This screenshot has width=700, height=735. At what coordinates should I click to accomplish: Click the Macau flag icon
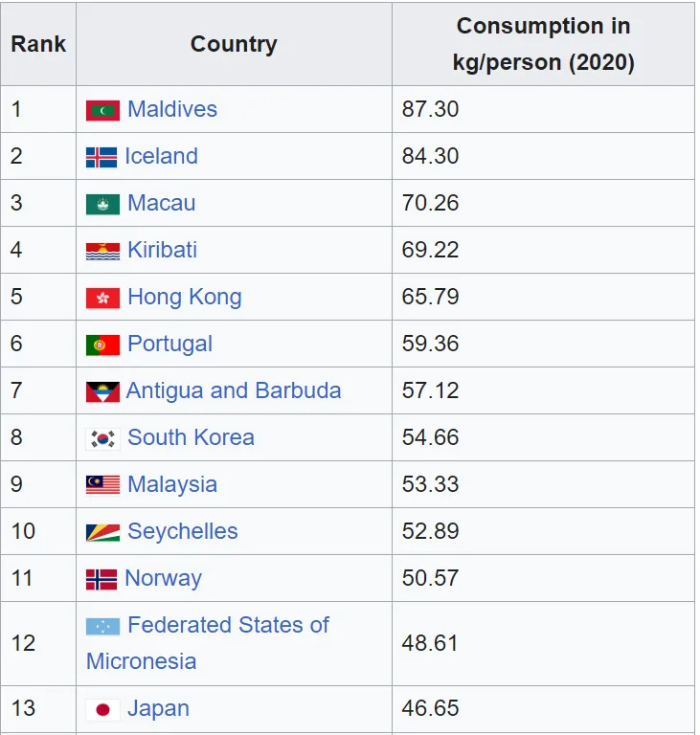[x=102, y=205]
